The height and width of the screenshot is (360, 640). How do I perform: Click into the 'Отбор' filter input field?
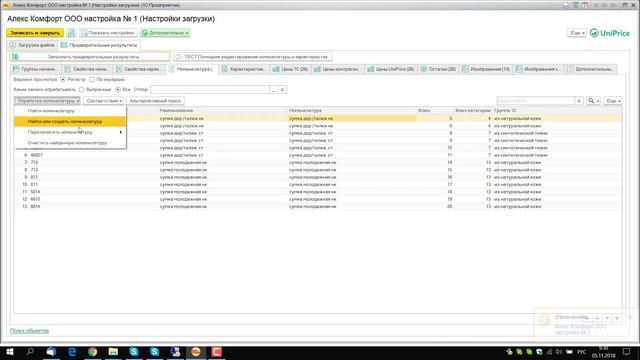[210, 89]
